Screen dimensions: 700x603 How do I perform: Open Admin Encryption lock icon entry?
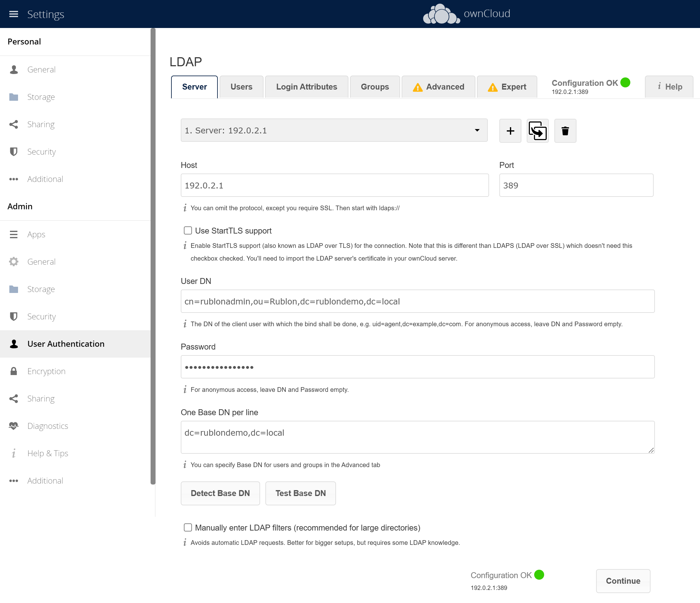[x=13, y=371]
